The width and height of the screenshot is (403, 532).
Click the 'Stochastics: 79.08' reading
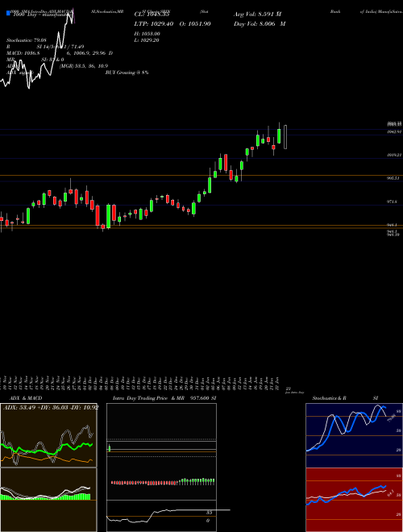click(27, 40)
